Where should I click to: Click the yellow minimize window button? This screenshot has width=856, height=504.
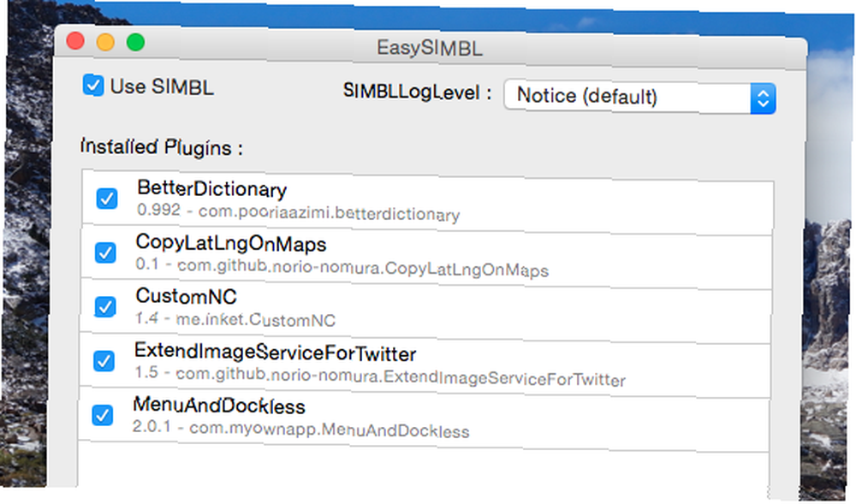105,42
